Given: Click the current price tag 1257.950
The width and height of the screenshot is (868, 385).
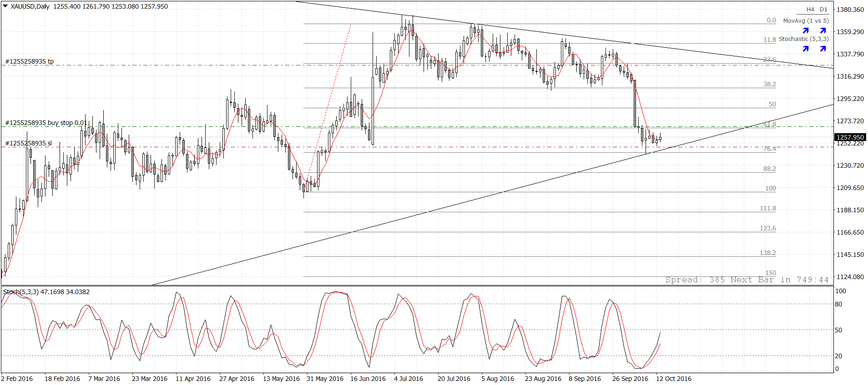Looking at the screenshot, I should pyautogui.click(x=850, y=137).
